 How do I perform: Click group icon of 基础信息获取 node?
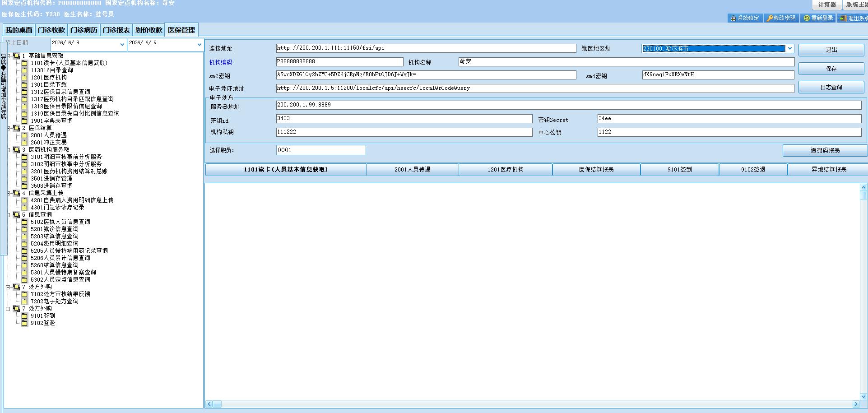16,56
